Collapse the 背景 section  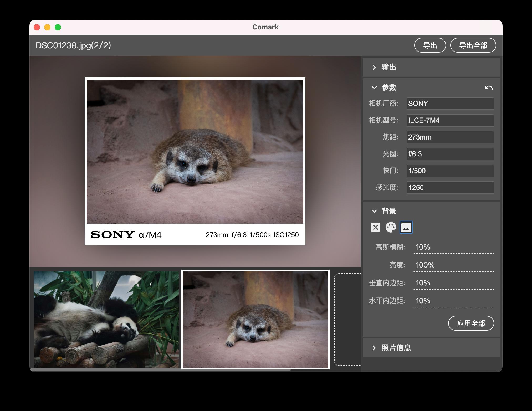tap(374, 211)
